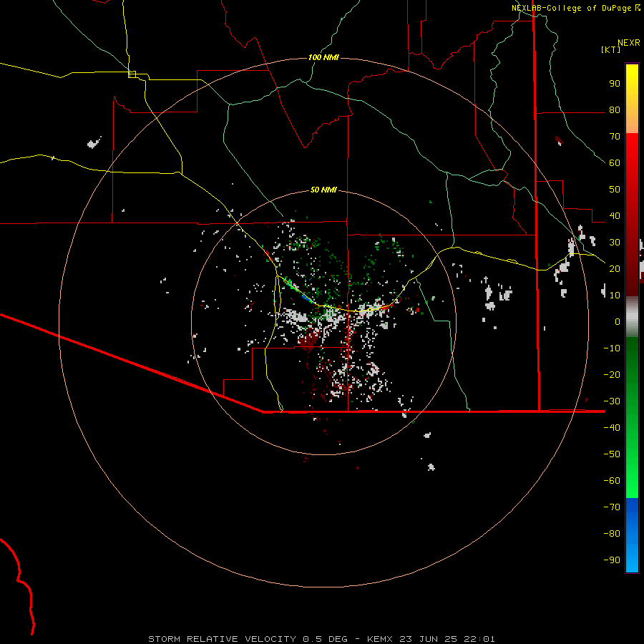Screen dimensions: 644x644
Task: Click the KT units label above the color scale
Action: tap(611, 49)
